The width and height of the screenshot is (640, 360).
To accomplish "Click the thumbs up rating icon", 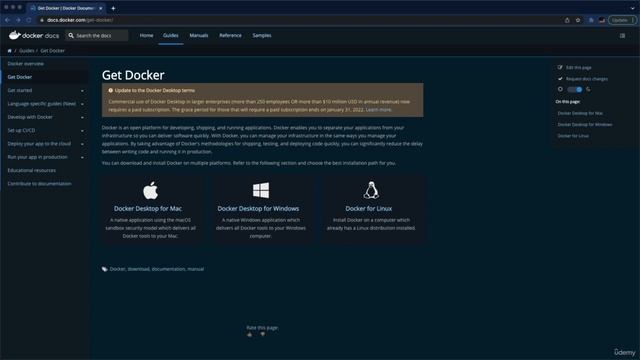I will [x=250, y=335].
